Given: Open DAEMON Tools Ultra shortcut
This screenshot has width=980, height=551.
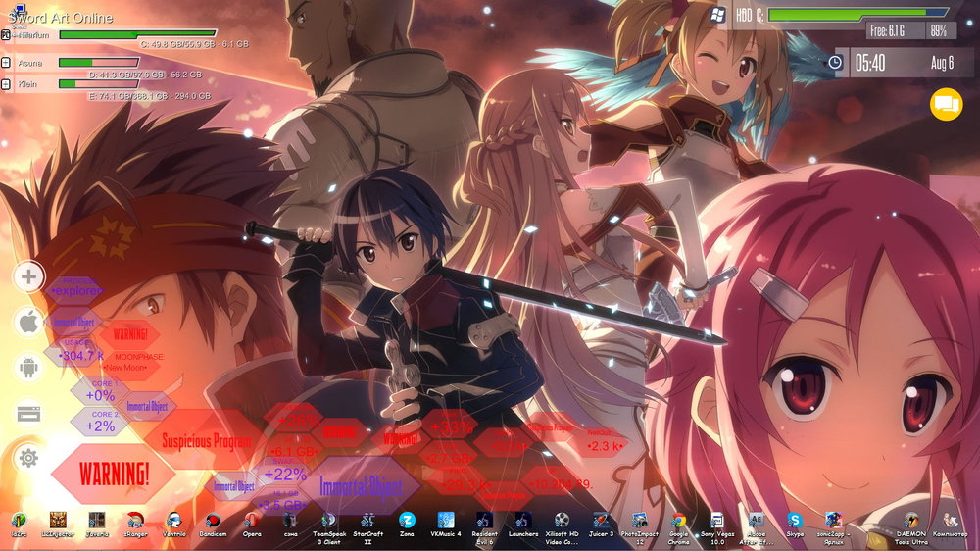Looking at the screenshot, I should pyautogui.click(x=911, y=521).
